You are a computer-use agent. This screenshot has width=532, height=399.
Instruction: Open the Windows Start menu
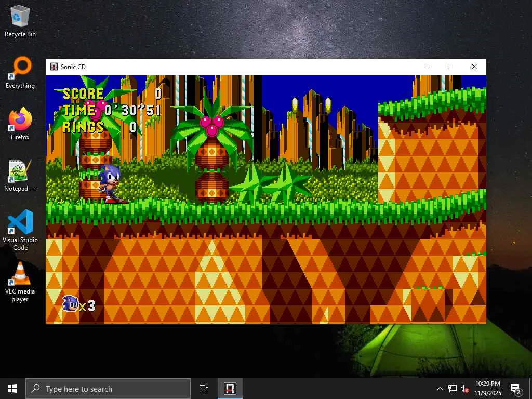click(x=12, y=389)
